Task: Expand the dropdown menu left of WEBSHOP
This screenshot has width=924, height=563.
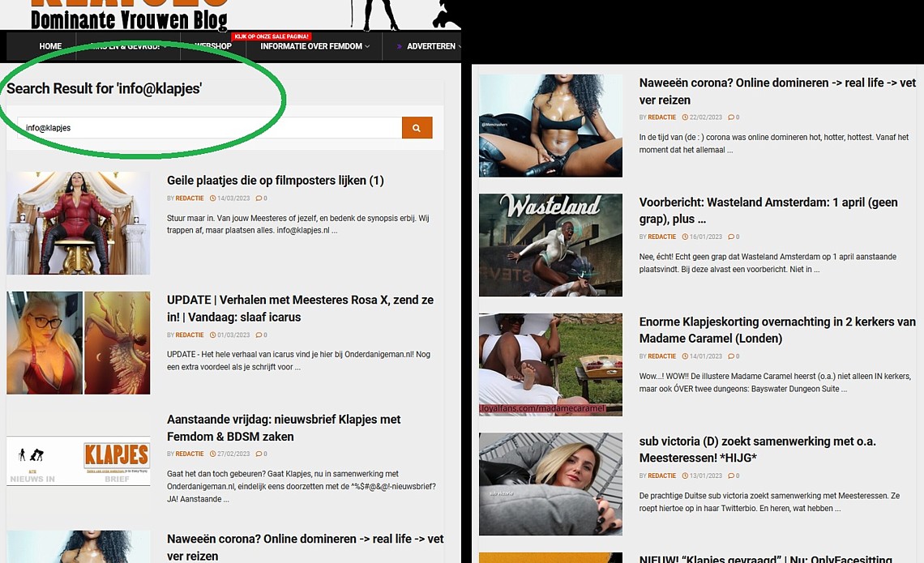Action: [x=128, y=46]
